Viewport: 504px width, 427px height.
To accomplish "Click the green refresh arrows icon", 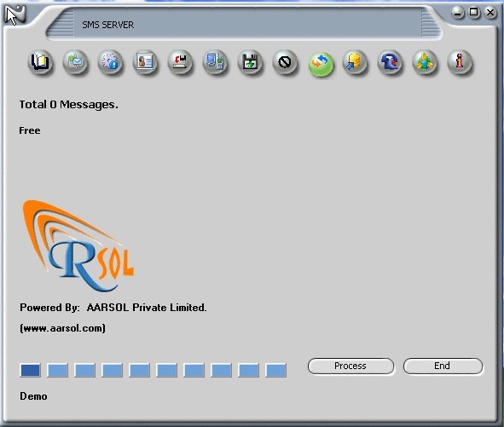I will click(321, 64).
